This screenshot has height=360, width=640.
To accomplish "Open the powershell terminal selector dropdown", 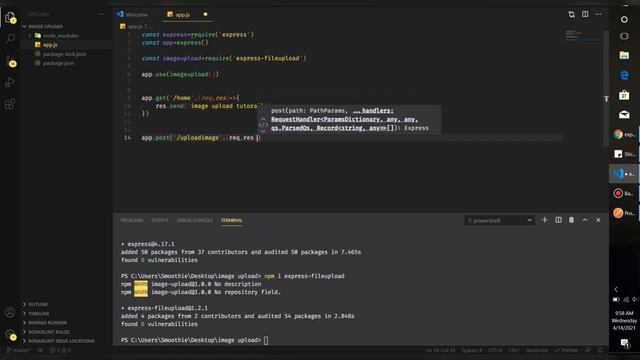I will (500, 220).
